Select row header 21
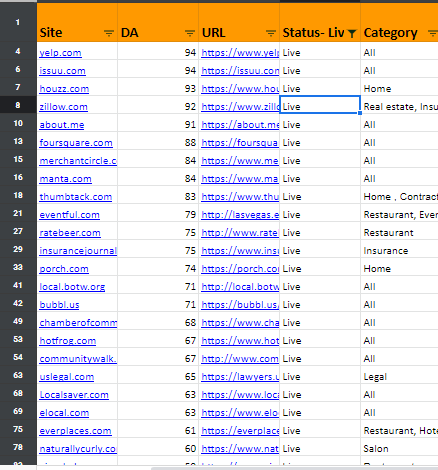The image size is (438, 470). point(18,213)
